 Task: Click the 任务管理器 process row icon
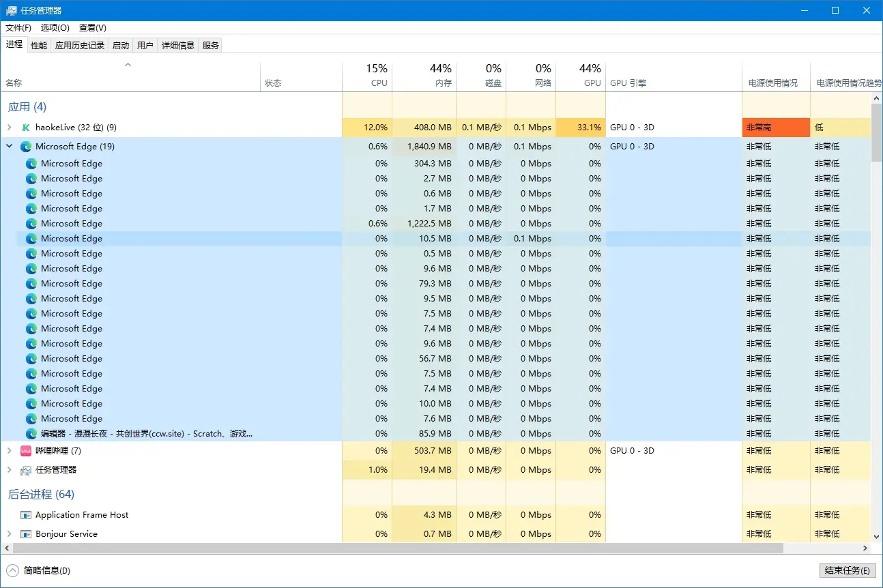26,470
